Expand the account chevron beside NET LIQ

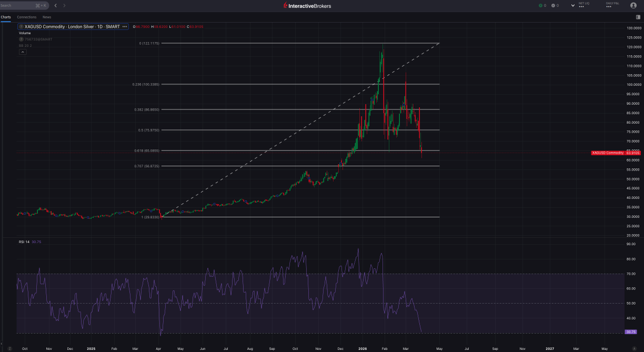pyautogui.click(x=573, y=5)
